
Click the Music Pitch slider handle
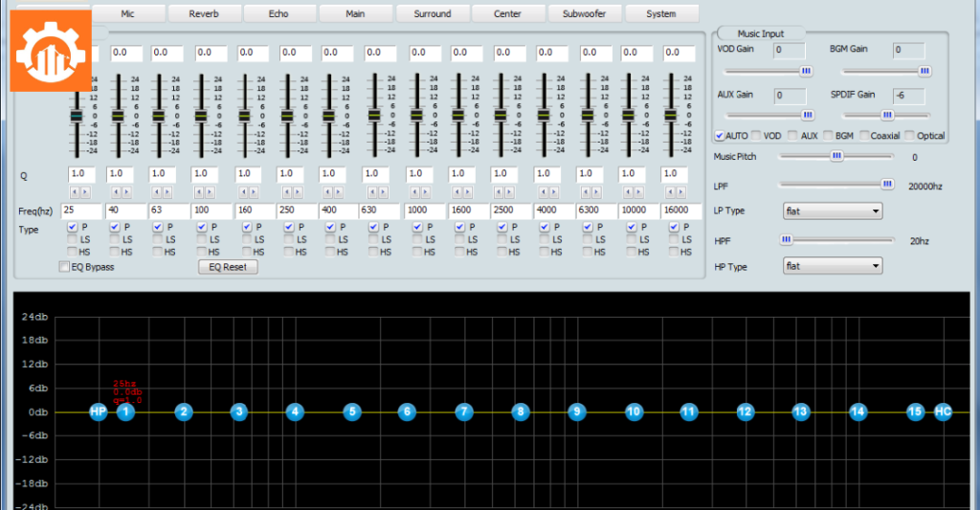tap(835, 157)
